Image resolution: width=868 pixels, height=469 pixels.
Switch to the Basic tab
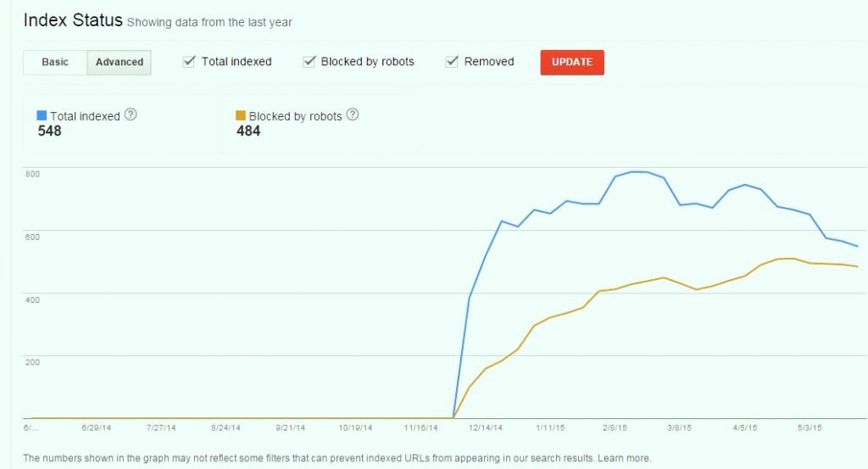coord(55,62)
